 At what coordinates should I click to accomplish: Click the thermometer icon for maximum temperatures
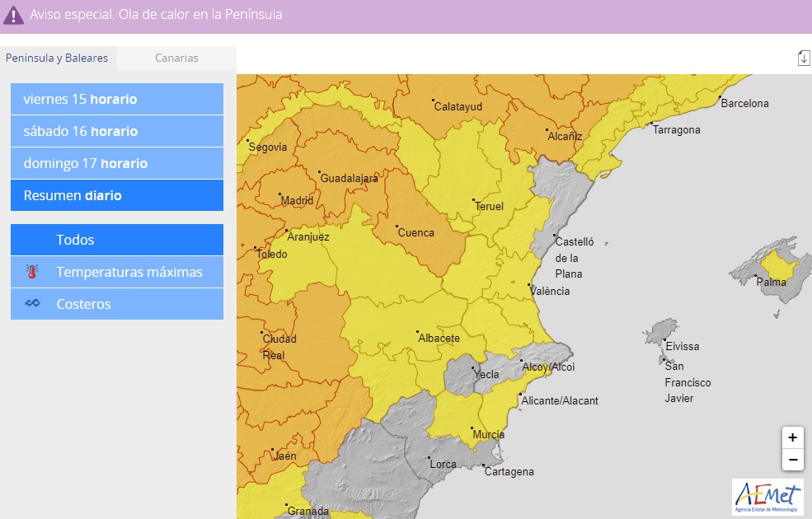pyautogui.click(x=32, y=272)
